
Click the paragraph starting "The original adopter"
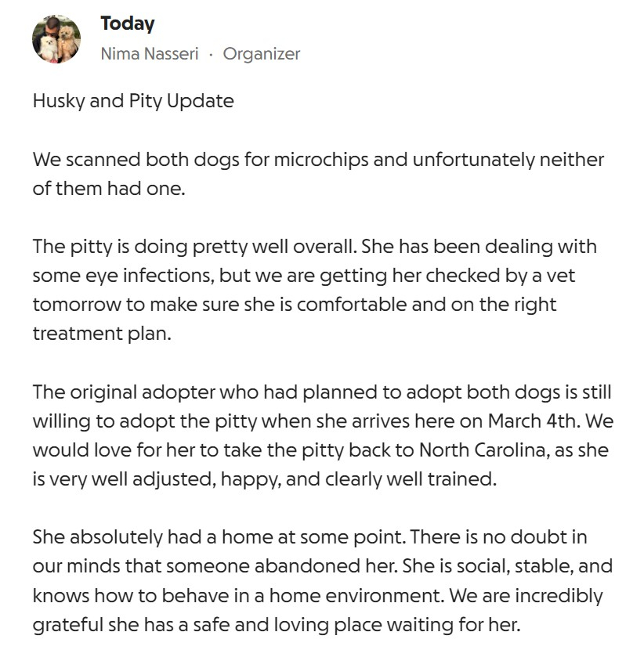click(321, 434)
